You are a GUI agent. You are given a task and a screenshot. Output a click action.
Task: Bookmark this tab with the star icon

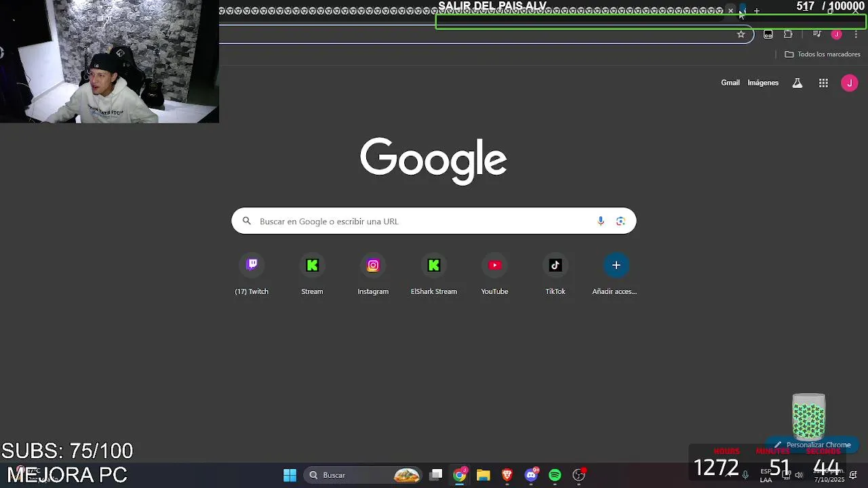741,34
